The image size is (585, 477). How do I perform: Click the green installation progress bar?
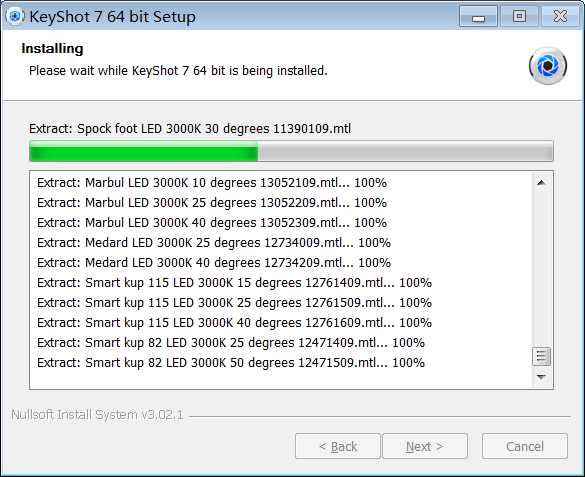click(291, 151)
